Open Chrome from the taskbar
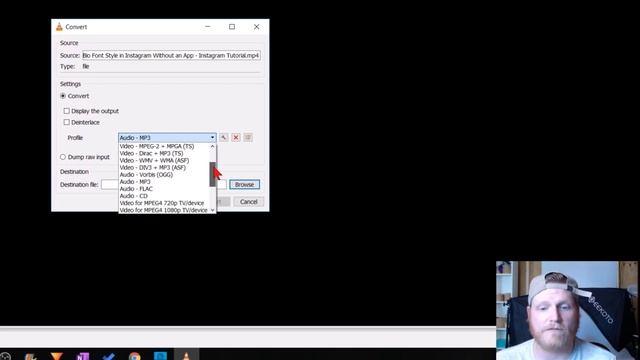Viewport: 640px width, 360px height. tap(134, 356)
